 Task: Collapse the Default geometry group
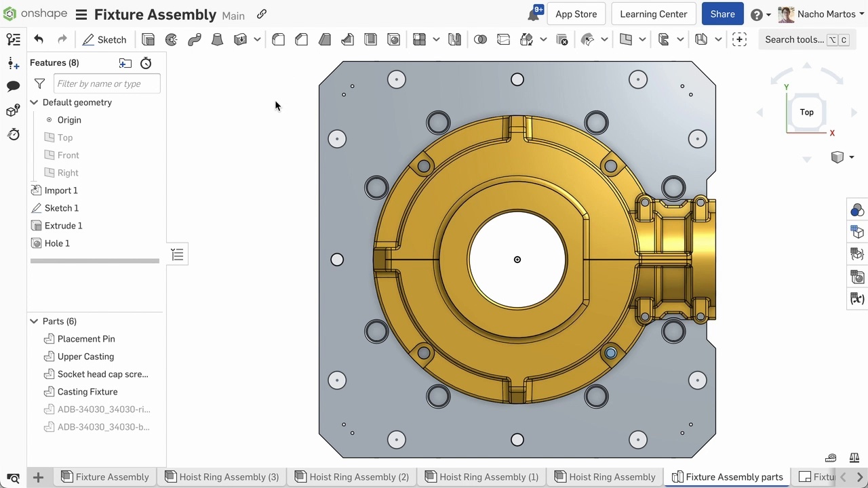pyautogui.click(x=34, y=102)
